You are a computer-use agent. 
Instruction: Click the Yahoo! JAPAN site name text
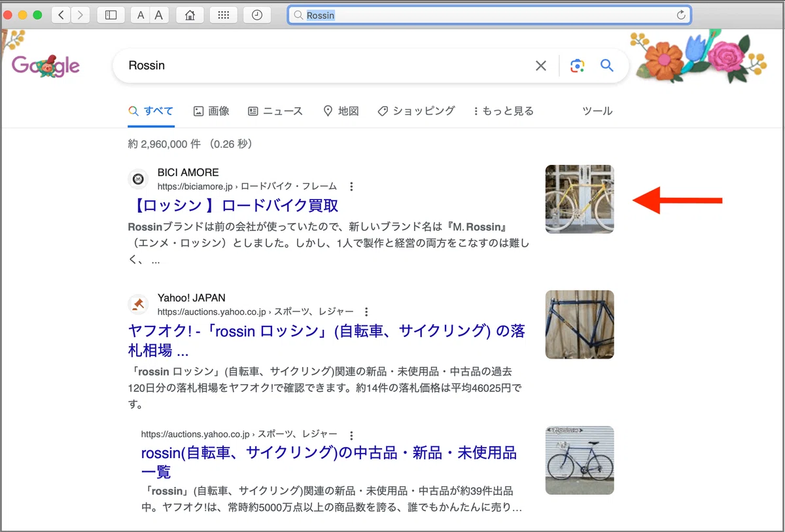point(192,298)
